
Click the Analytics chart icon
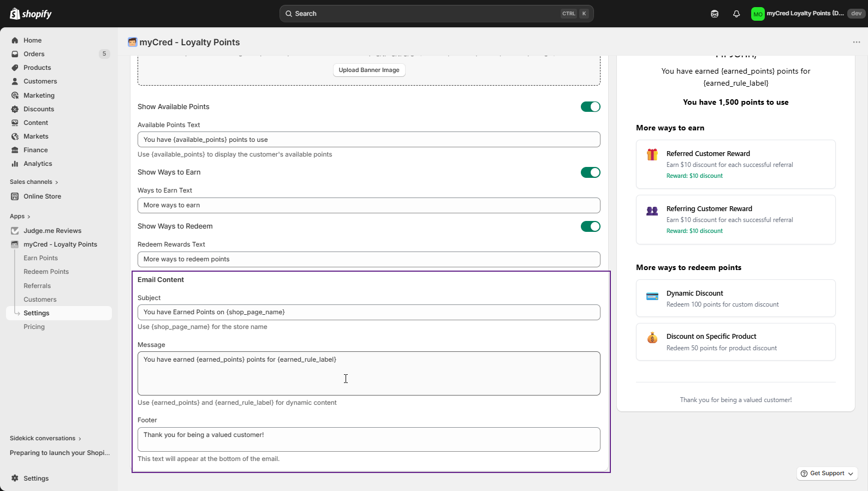coord(15,164)
